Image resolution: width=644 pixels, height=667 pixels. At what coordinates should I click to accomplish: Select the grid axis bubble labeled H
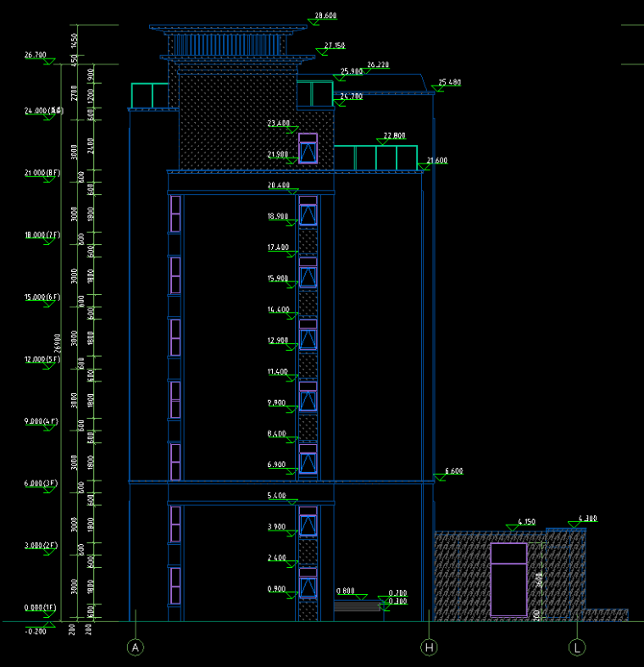pyautogui.click(x=430, y=648)
